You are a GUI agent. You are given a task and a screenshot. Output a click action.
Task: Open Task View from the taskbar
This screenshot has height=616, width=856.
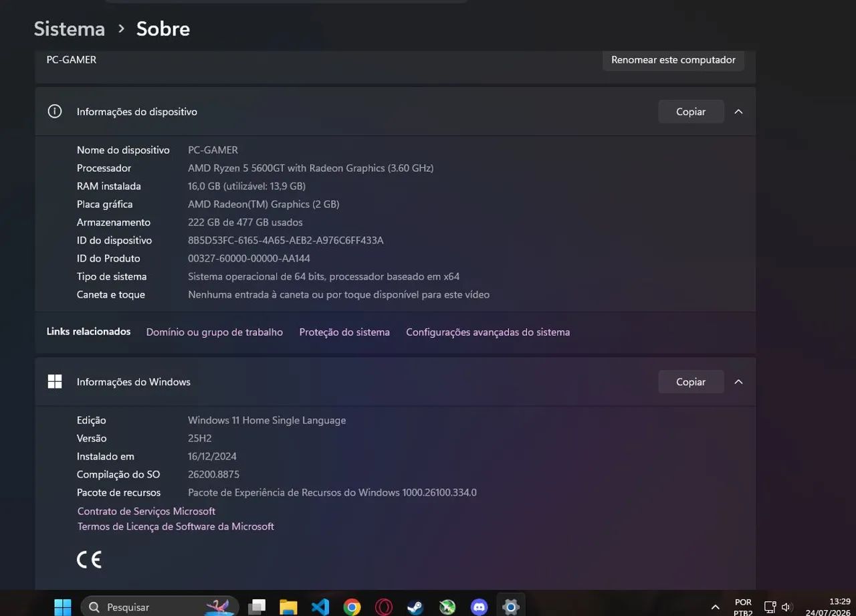click(257, 607)
